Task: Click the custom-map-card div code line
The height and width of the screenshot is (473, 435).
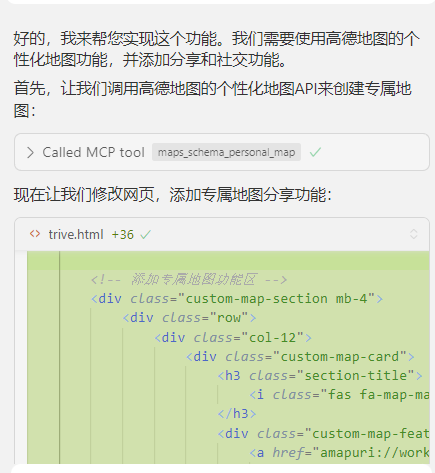Action: click(x=300, y=357)
